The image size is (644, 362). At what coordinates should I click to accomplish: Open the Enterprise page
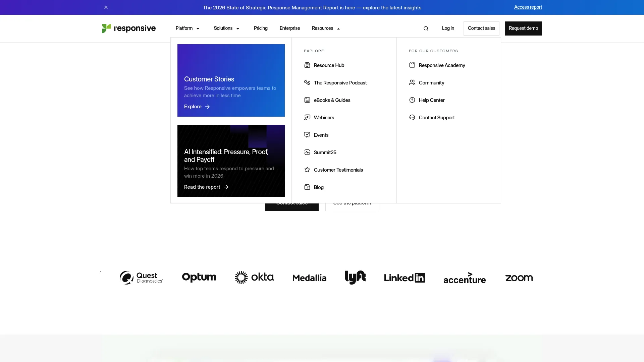(x=290, y=28)
